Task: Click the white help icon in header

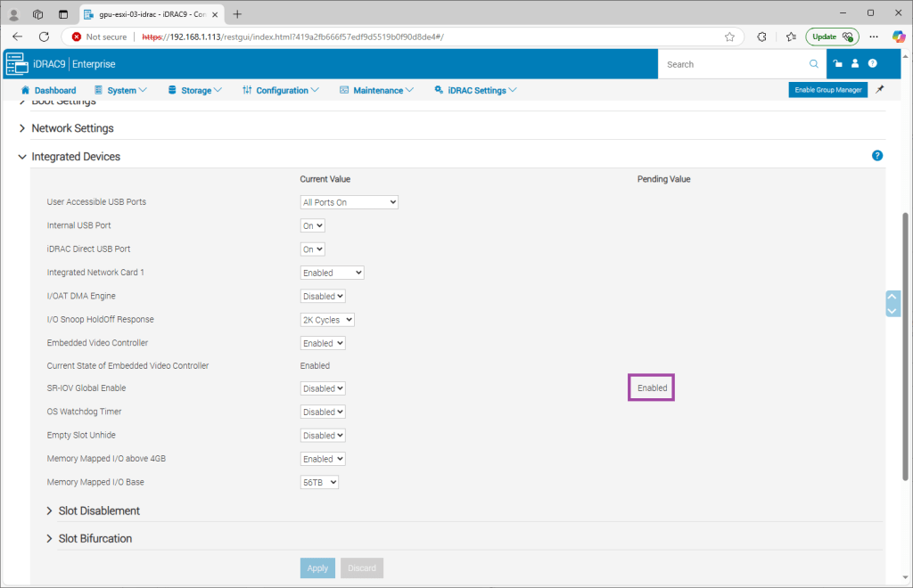Action: 873,64
